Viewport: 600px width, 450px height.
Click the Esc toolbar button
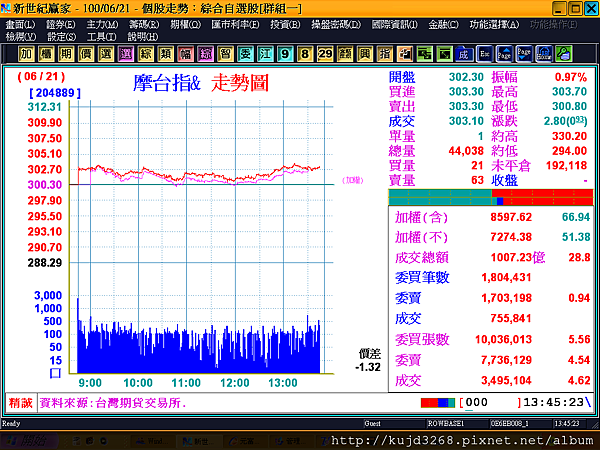[484, 54]
